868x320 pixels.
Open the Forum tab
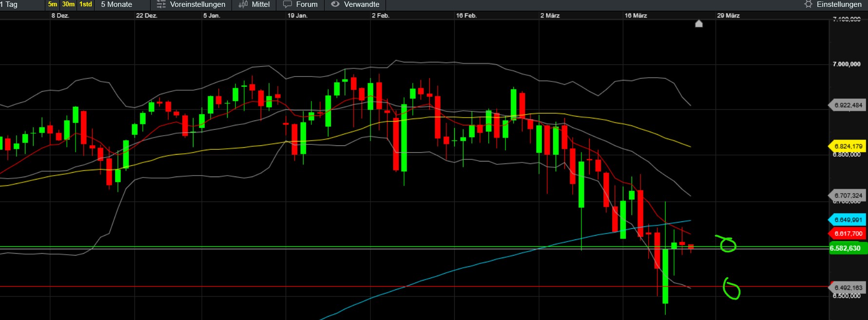[x=307, y=4]
